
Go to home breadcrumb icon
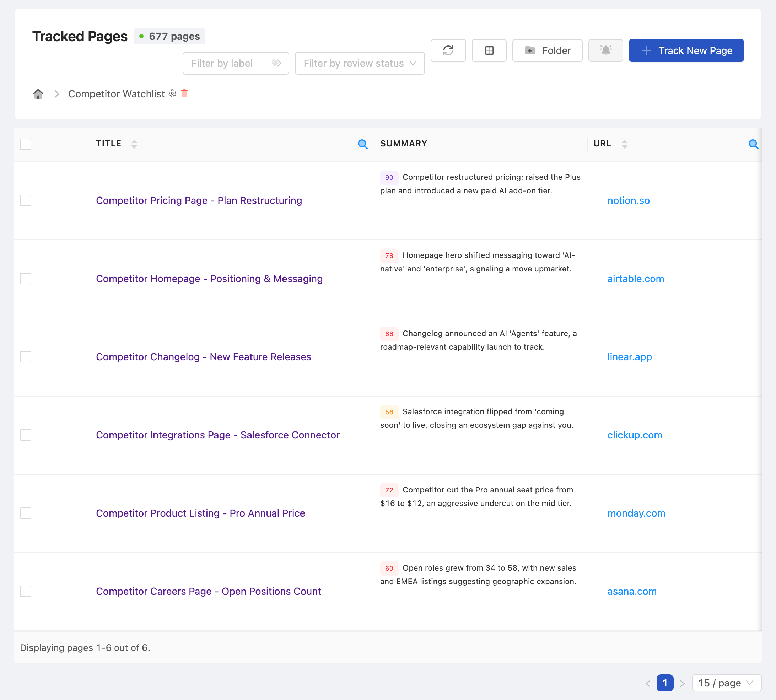click(x=38, y=94)
